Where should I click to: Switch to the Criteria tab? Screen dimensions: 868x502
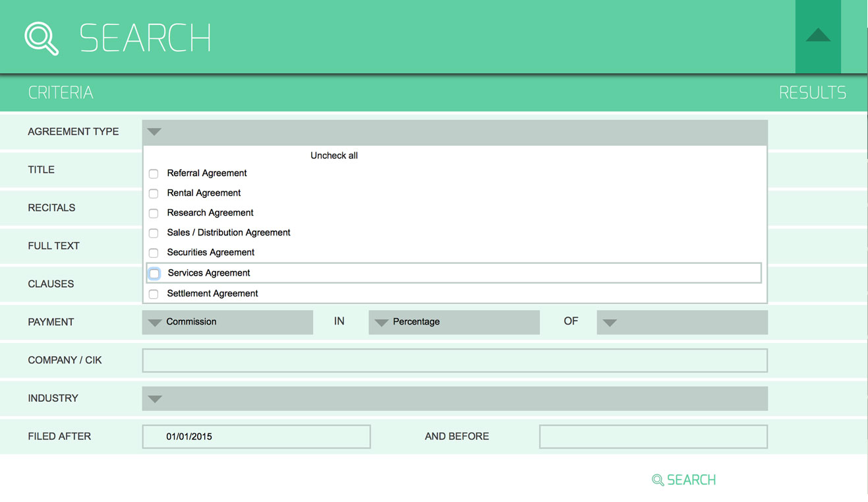click(x=61, y=93)
